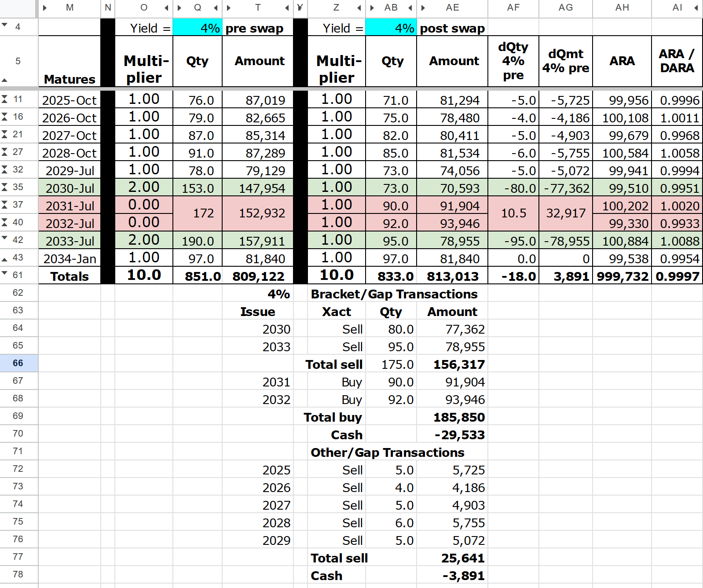Click hidden-columns arrow right of column Q header

click(x=216, y=8)
